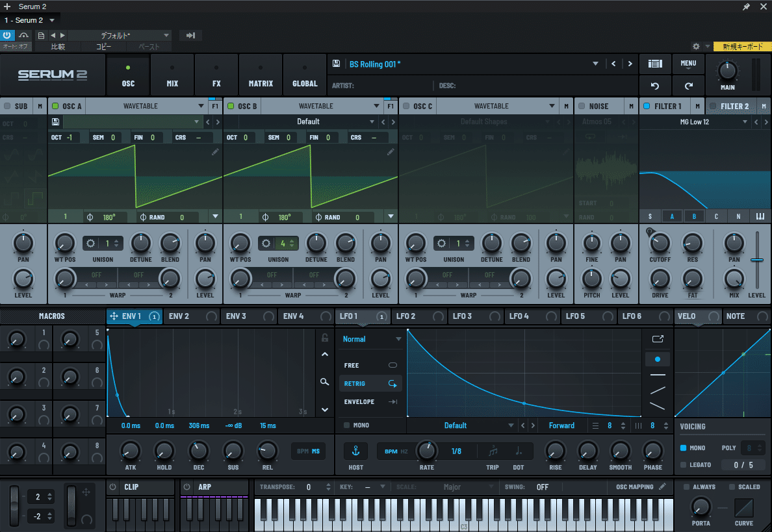Adjust the FILTER 1 LEVEL vertical slider
The width and height of the screenshot is (772, 532).
(x=757, y=259)
